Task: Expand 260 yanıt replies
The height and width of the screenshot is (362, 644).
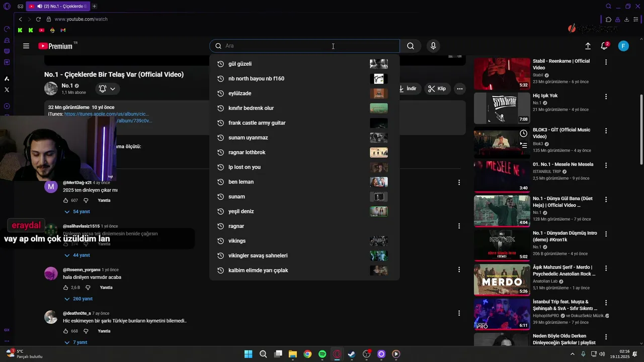Action: (x=78, y=299)
